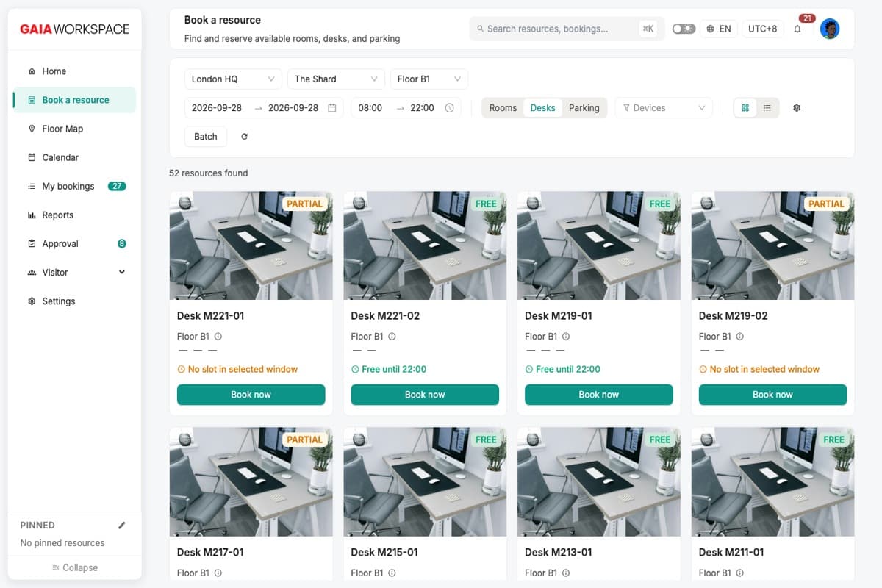Go to Calendar in sidebar

tap(74, 157)
